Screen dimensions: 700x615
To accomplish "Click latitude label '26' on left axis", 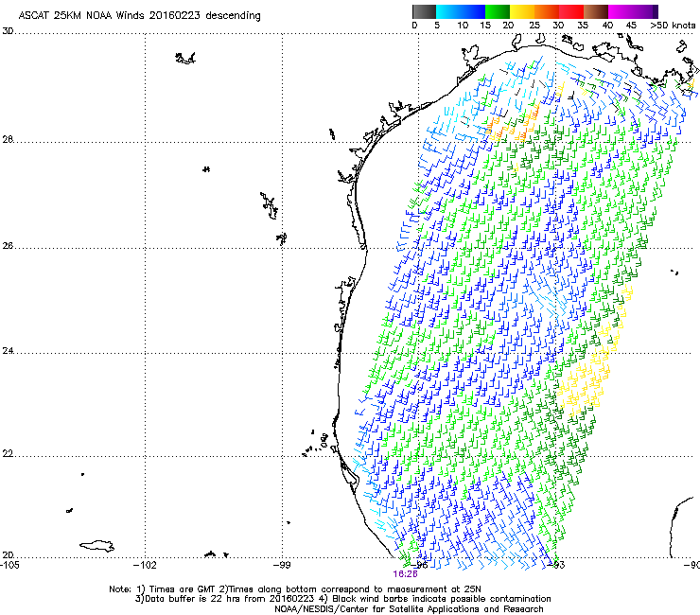I will click(8, 246).
